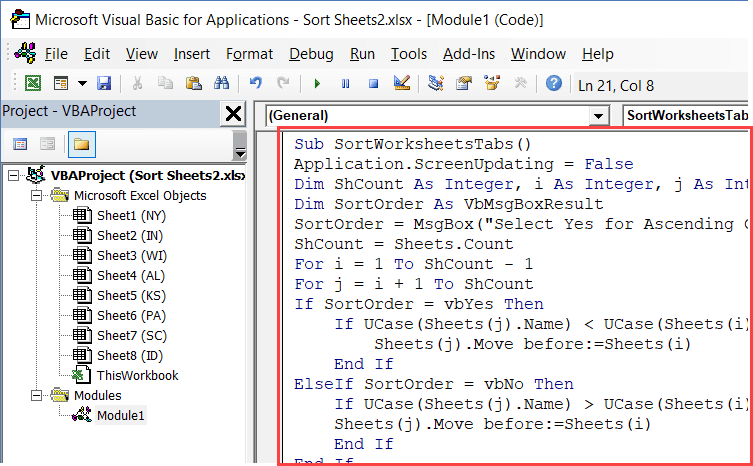Collapse Microsoft Excel Objects folder

(36, 196)
